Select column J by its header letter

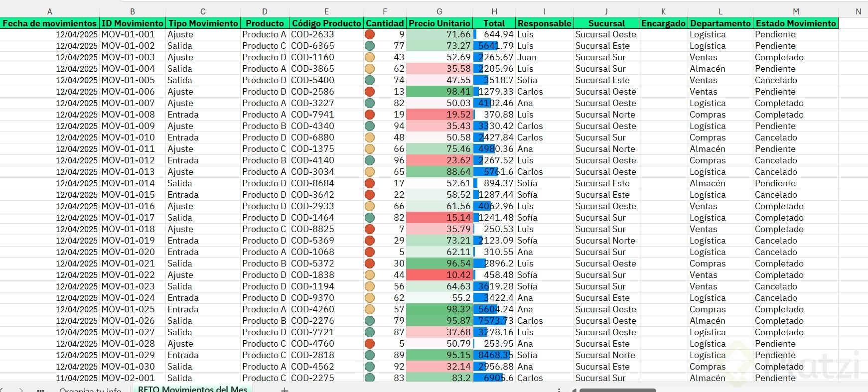(x=606, y=11)
